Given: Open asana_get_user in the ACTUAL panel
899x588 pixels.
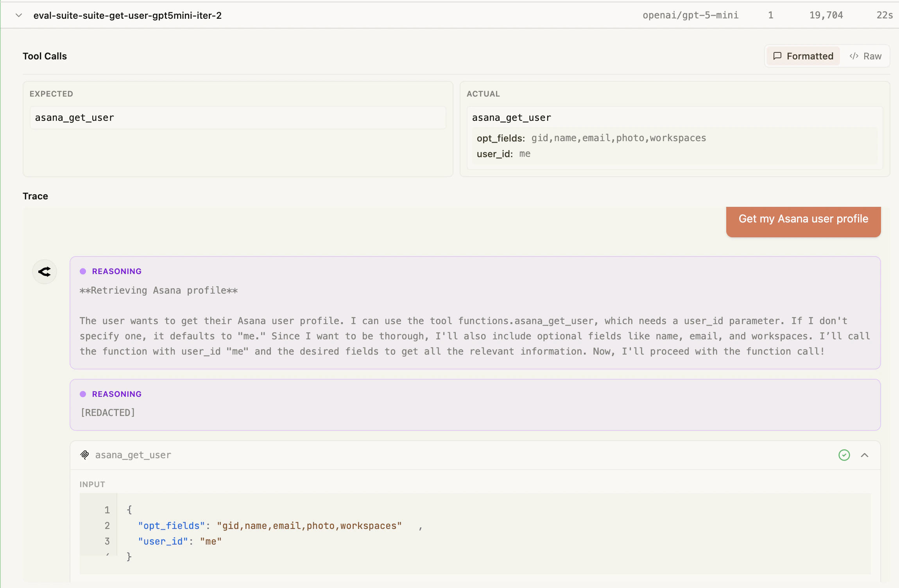Looking at the screenshot, I should tap(511, 117).
